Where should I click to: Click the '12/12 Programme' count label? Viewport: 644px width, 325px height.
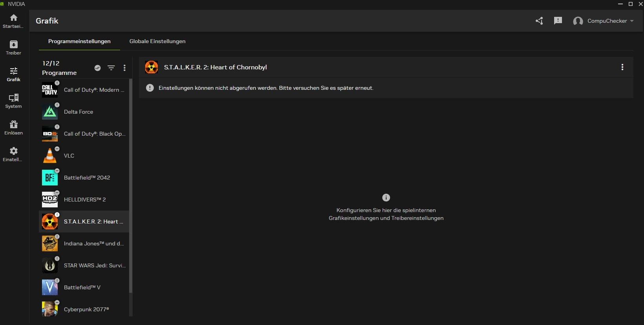coord(59,68)
